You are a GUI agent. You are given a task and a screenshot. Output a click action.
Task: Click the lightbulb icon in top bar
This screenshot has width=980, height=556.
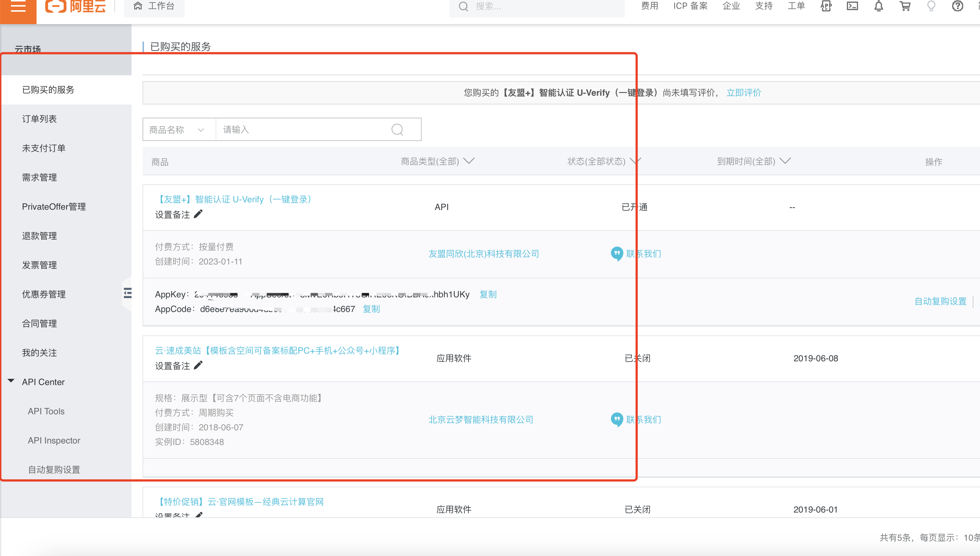click(931, 6)
